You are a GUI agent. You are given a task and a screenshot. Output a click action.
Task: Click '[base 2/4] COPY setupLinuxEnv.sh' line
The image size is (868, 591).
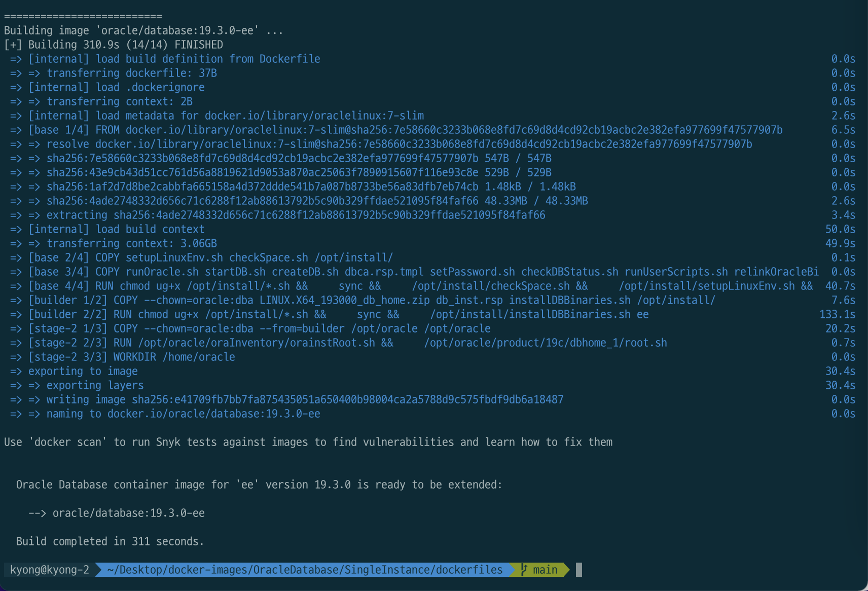pos(202,257)
